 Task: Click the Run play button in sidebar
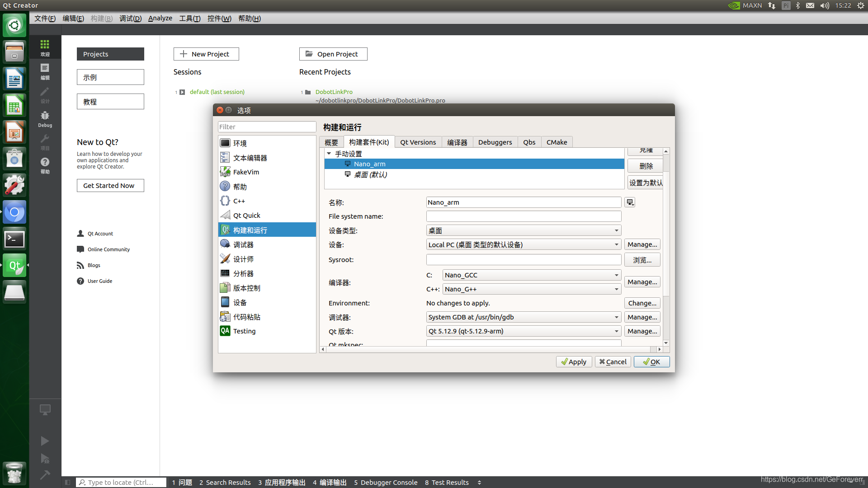(x=45, y=441)
